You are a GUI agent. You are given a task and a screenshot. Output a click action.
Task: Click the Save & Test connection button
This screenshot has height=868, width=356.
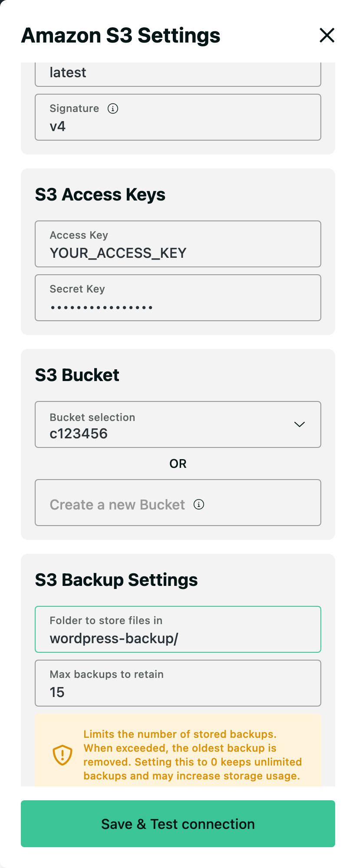coord(178,824)
